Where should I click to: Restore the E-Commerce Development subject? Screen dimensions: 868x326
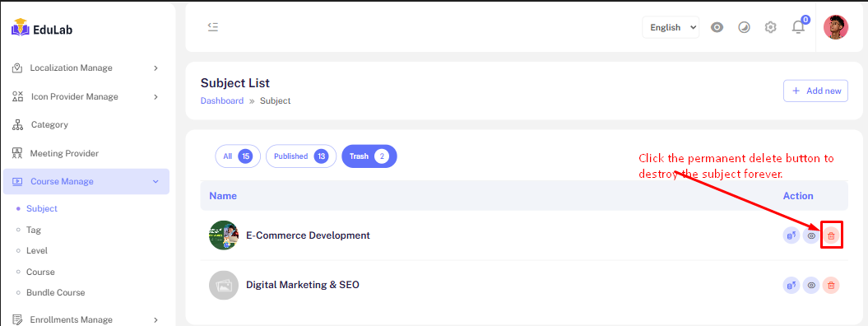coord(791,235)
